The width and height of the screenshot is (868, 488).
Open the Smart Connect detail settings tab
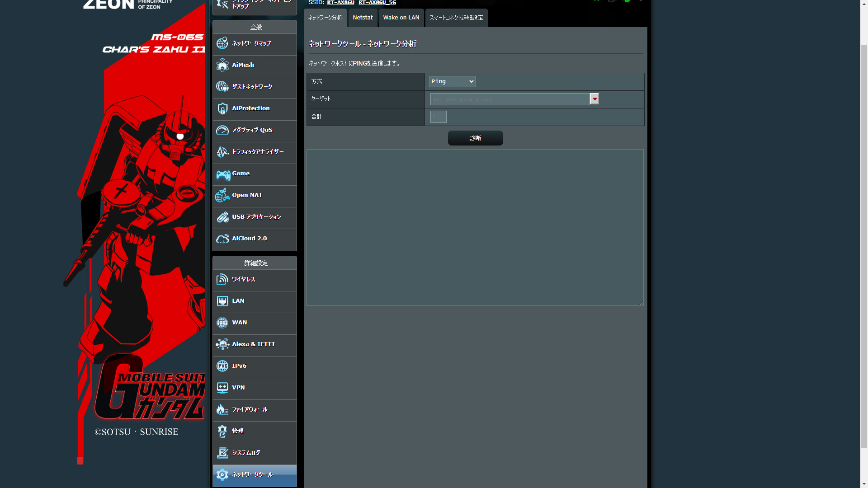[456, 18]
